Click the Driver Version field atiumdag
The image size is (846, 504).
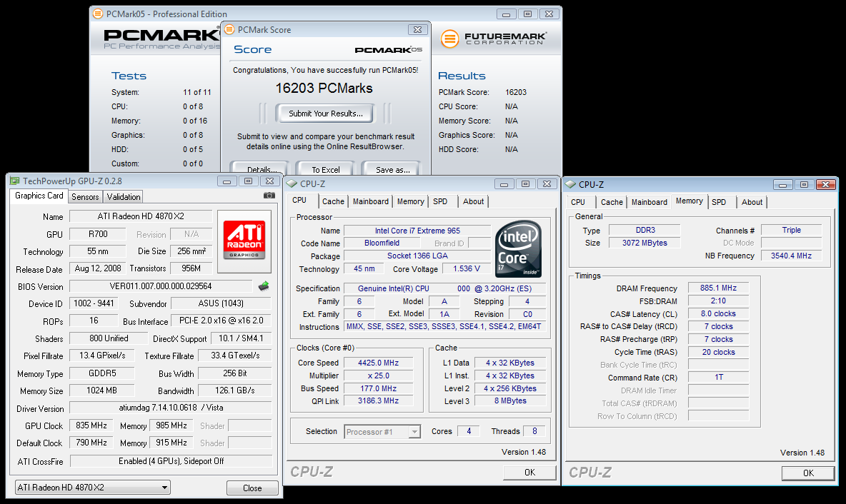(171, 408)
